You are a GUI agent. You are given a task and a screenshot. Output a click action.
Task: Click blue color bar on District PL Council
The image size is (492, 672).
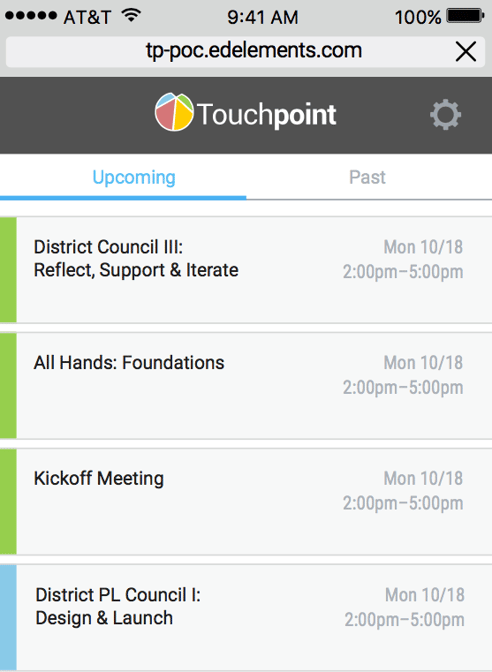8,618
